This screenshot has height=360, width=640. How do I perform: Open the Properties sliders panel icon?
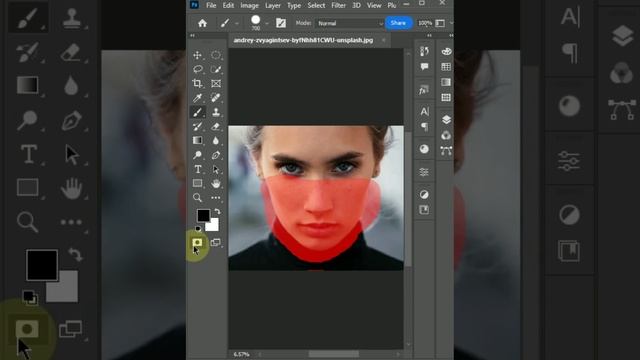pos(424,172)
